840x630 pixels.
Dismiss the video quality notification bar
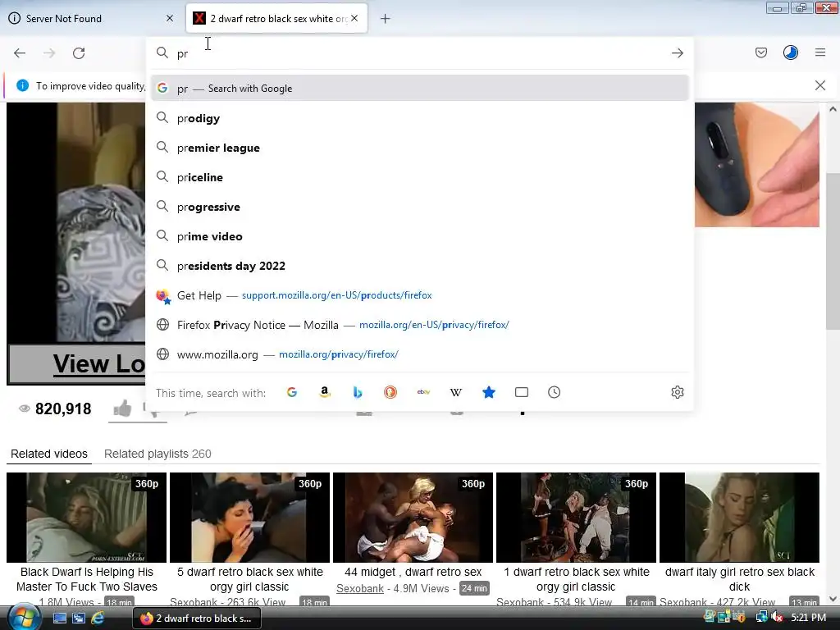tap(819, 85)
